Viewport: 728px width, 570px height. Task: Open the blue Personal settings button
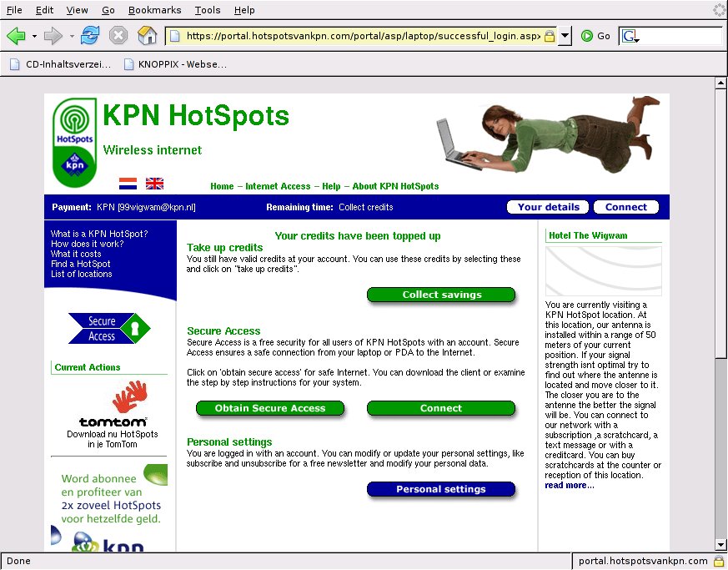(x=440, y=489)
